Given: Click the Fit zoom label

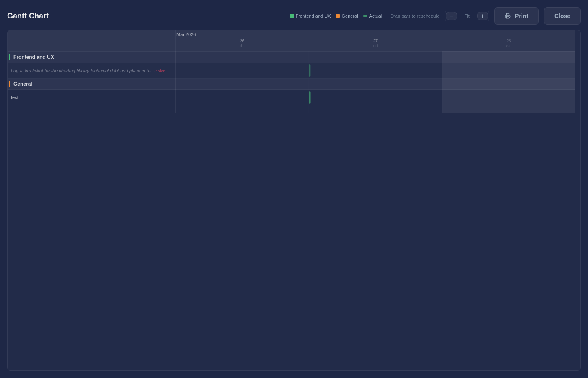Looking at the screenshot, I should (467, 16).
